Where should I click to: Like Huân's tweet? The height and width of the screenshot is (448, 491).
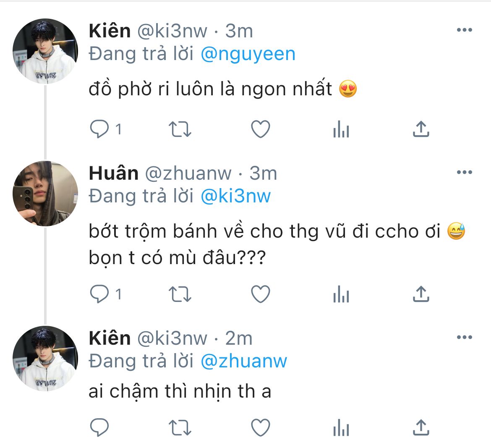[260, 294]
